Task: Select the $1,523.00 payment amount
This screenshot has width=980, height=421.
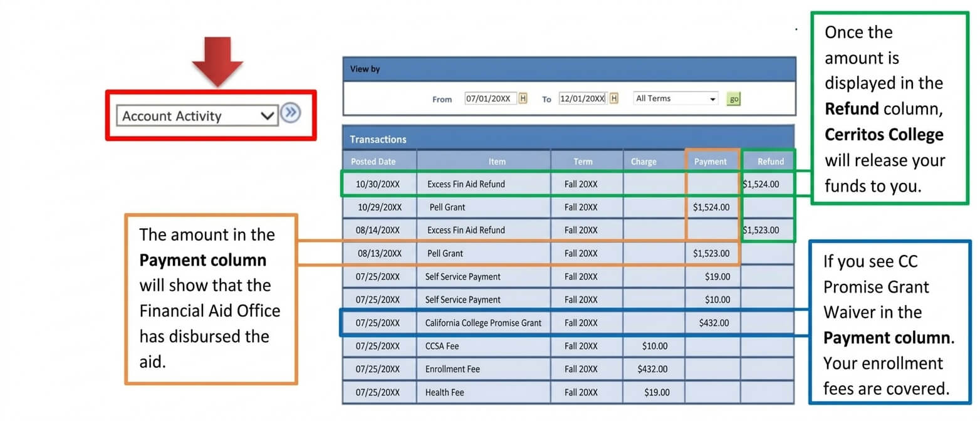Action: (x=711, y=253)
